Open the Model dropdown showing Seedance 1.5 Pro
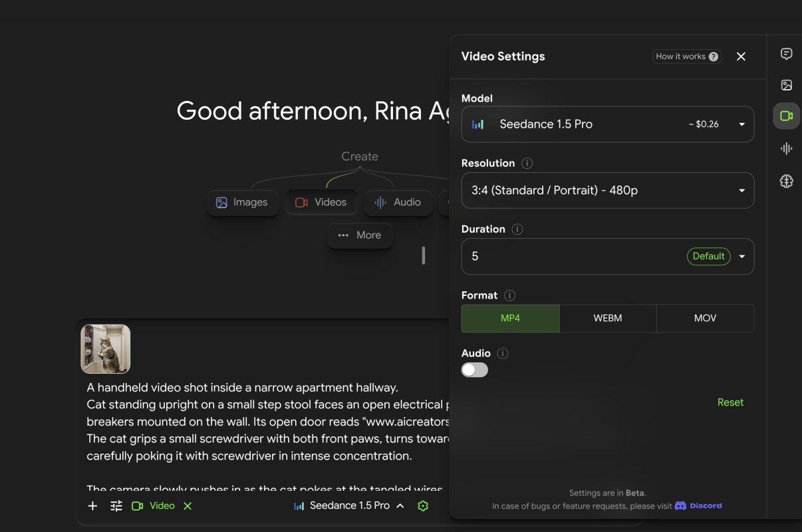Image resolution: width=802 pixels, height=532 pixels. 607,124
